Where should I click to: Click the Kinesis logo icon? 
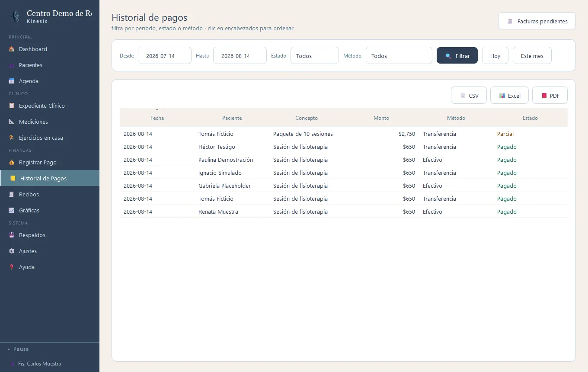click(16, 17)
